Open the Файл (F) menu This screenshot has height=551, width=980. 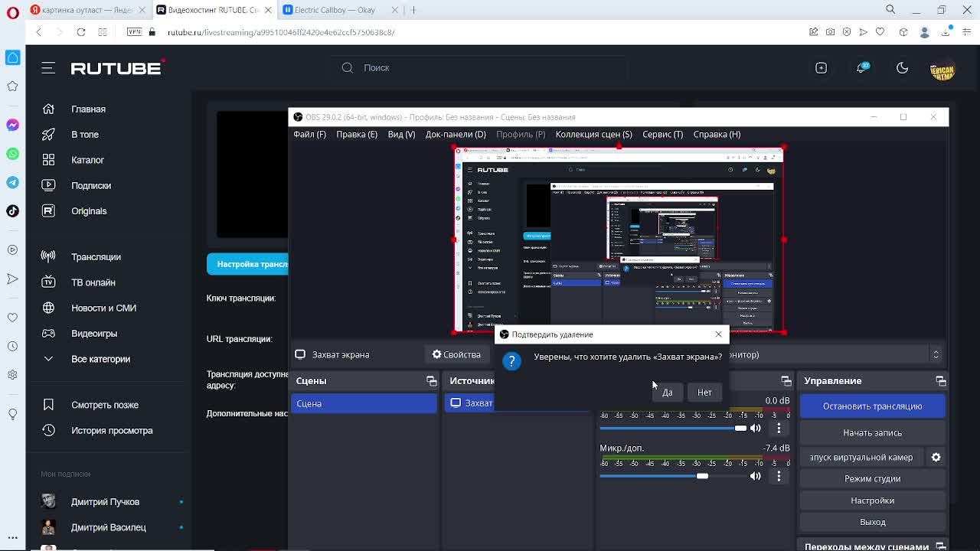tap(309, 134)
